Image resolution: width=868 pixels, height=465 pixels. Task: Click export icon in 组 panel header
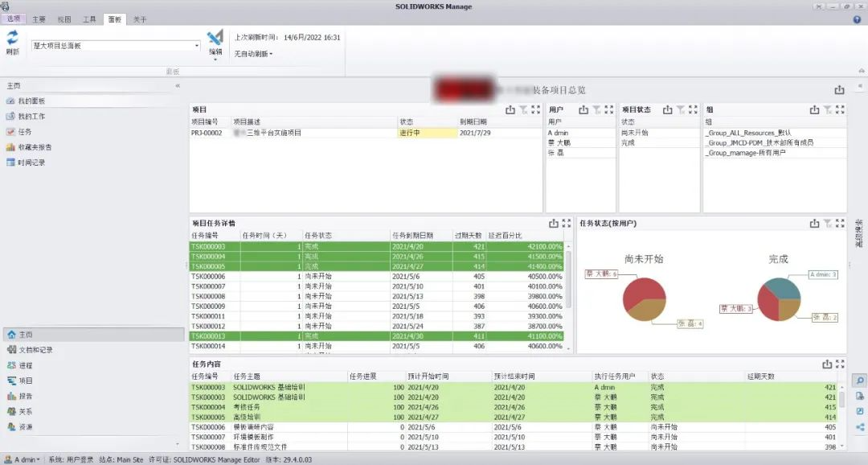pyautogui.click(x=814, y=109)
